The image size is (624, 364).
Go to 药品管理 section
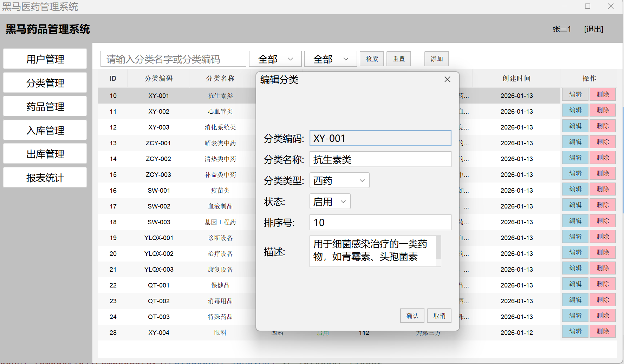click(x=45, y=106)
